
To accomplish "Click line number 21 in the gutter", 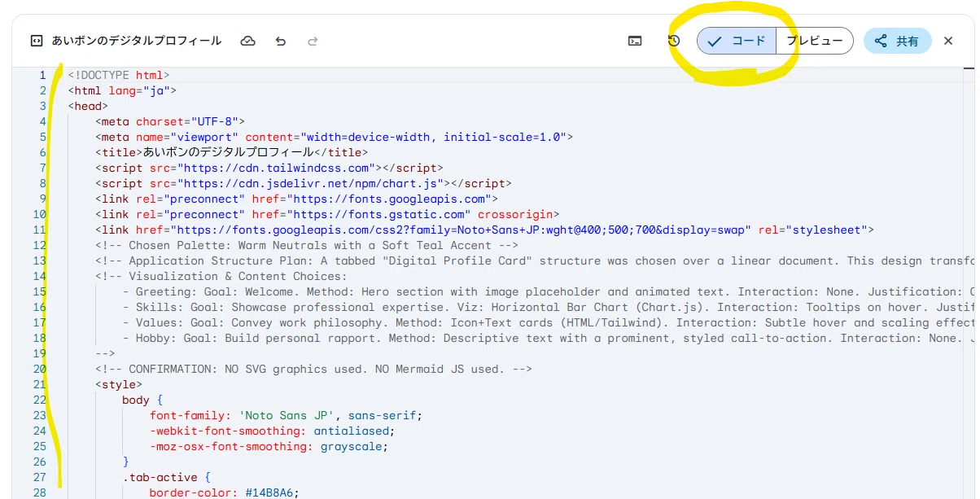I will [40, 384].
